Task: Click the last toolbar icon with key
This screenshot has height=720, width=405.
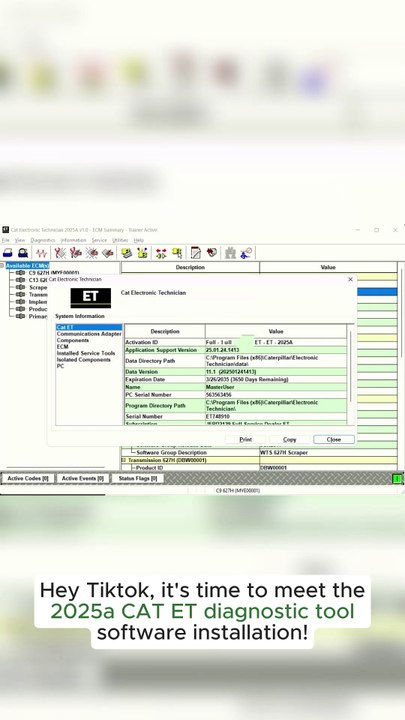Action: tap(246, 253)
